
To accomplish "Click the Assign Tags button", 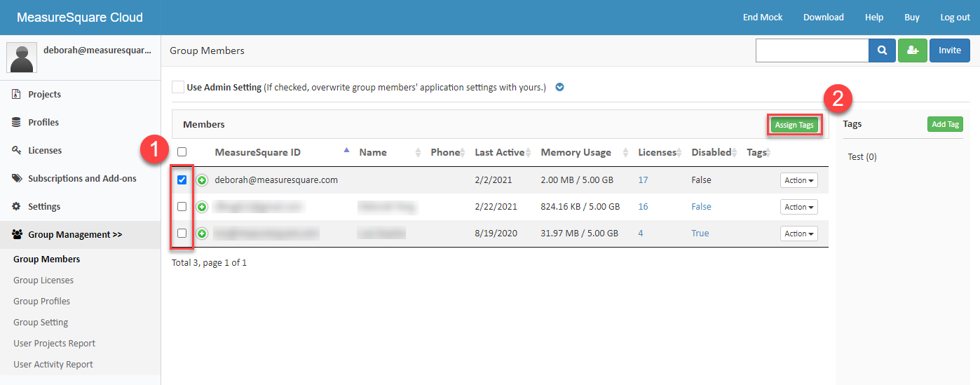I will pyautogui.click(x=794, y=125).
